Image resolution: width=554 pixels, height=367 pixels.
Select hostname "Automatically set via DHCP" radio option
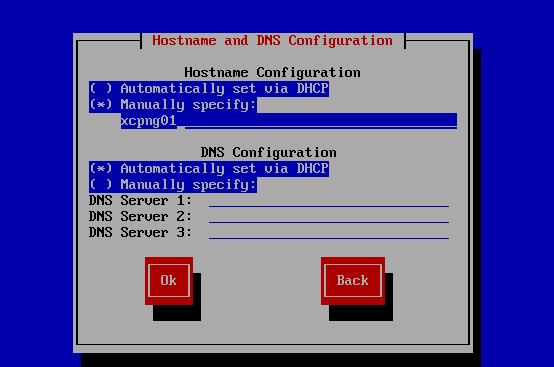209,88
